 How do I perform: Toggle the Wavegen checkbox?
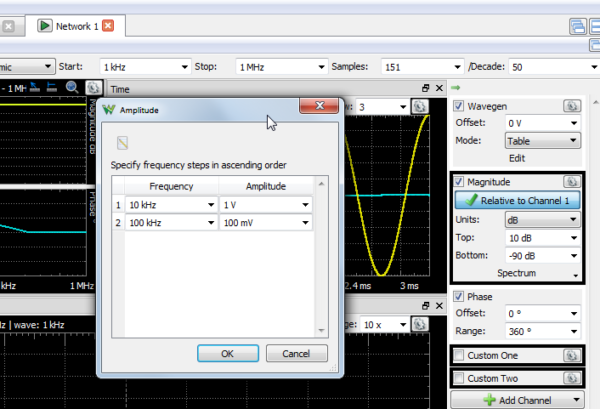458,106
